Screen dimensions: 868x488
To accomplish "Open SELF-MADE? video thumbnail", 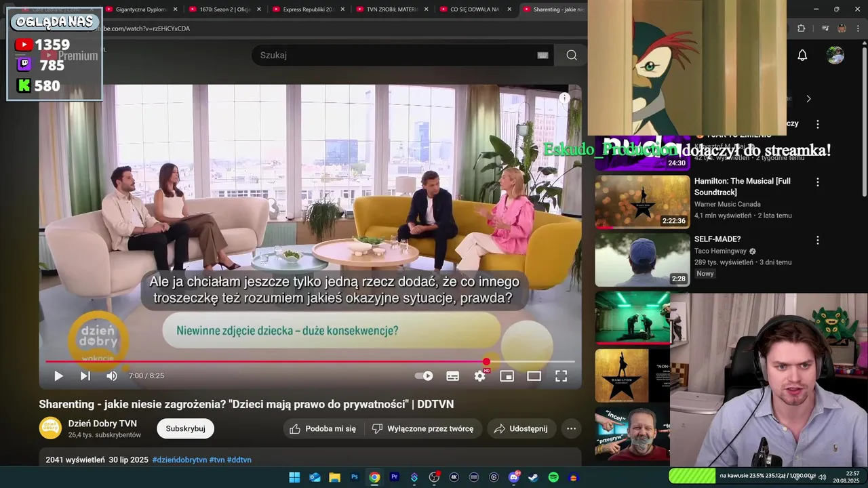I will pos(642,260).
